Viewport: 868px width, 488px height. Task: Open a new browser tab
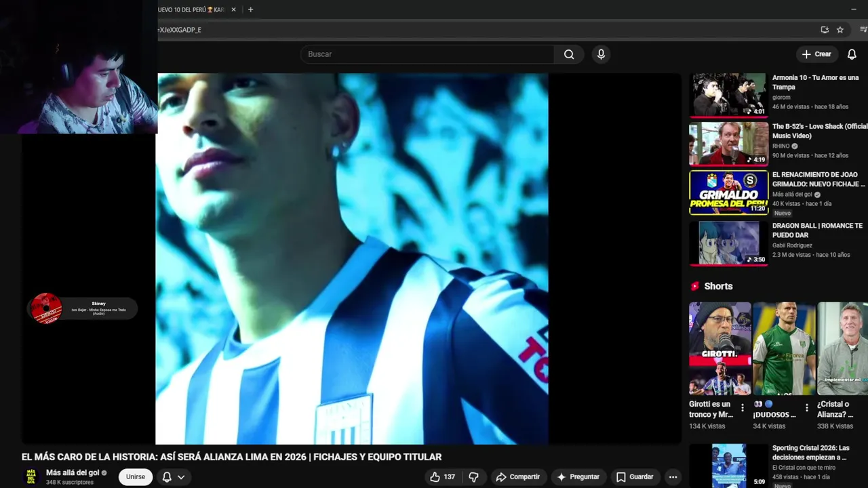tap(250, 9)
